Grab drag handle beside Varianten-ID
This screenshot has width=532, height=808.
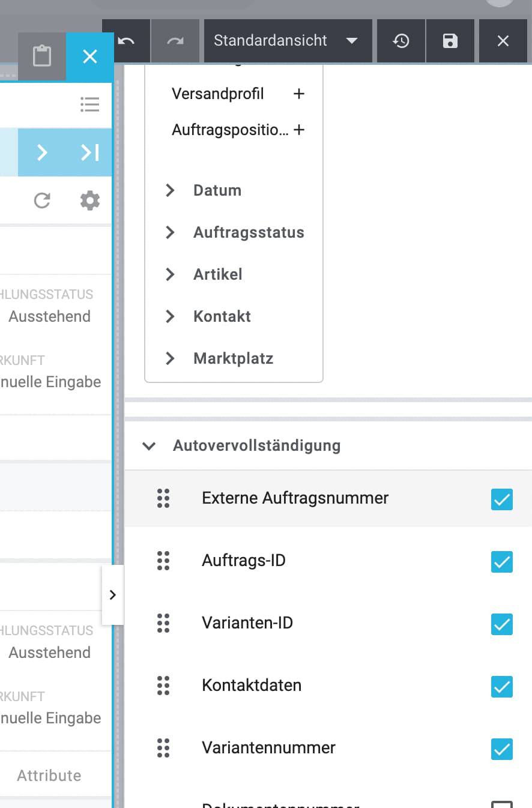pos(163,623)
